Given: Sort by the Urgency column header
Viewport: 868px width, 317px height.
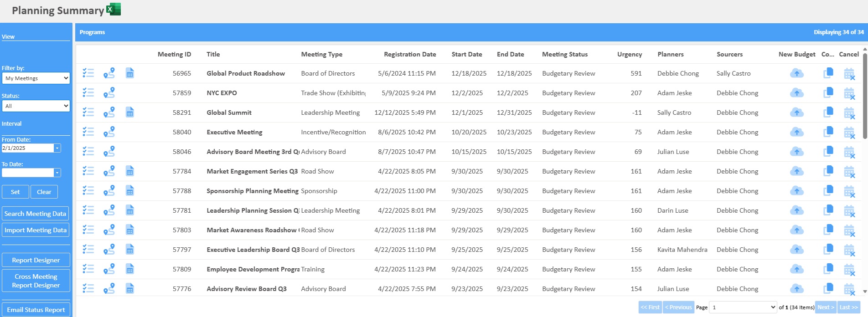Looking at the screenshot, I should (629, 54).
